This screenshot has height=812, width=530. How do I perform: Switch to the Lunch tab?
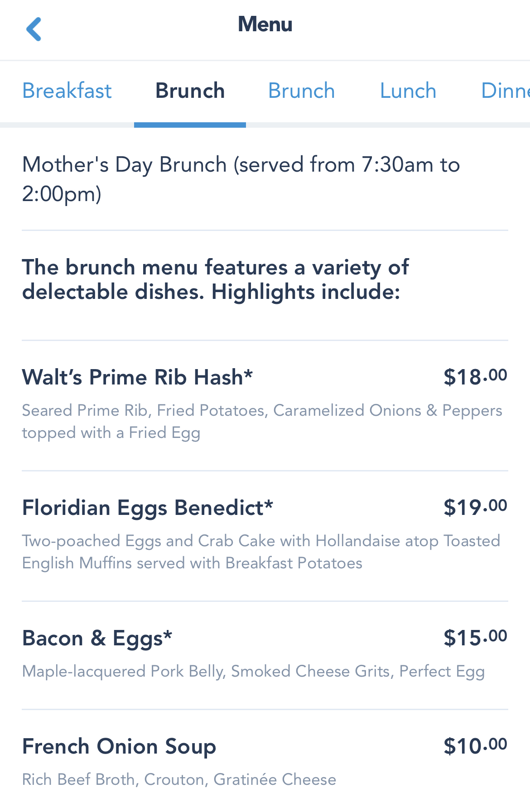pyautogui.click(x=408, y=91)
